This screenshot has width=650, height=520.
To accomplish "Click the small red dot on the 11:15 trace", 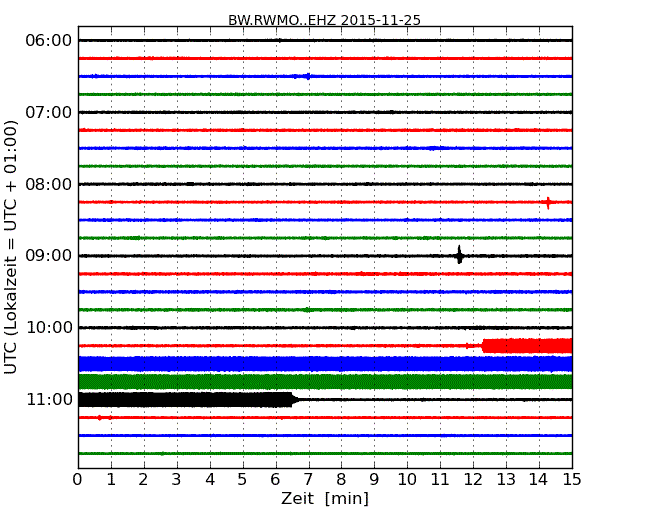I will tap(99, 418).
